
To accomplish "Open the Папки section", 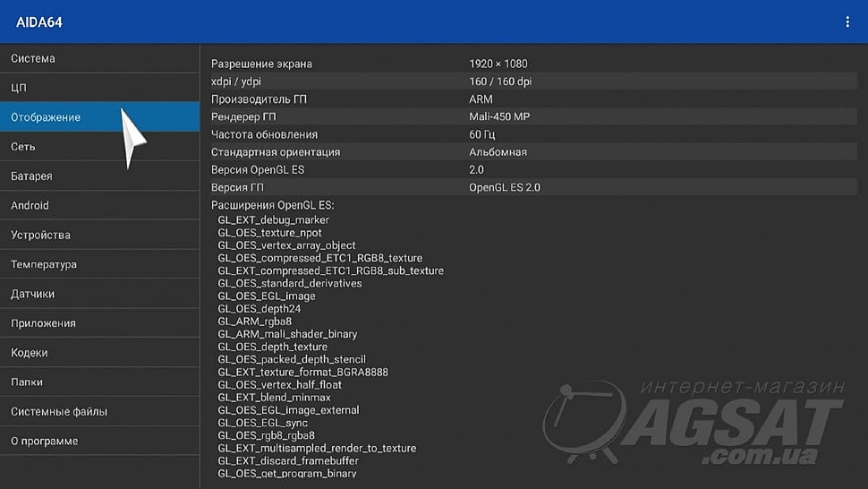I will coord(99,382).
